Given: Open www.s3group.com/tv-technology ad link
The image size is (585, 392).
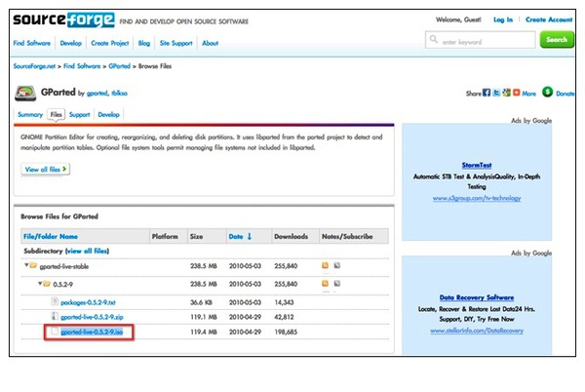Looking at the screenshot, I should point(477,198).
